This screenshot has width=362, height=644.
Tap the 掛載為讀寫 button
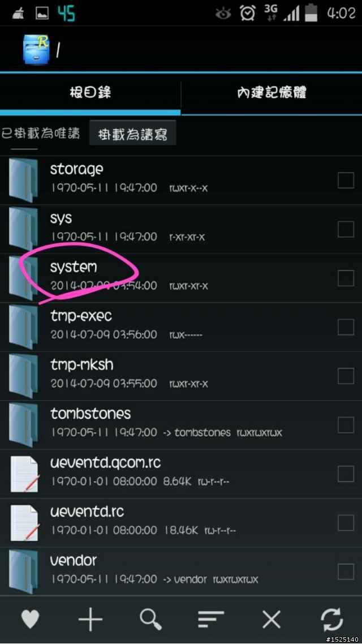(132, 134)
